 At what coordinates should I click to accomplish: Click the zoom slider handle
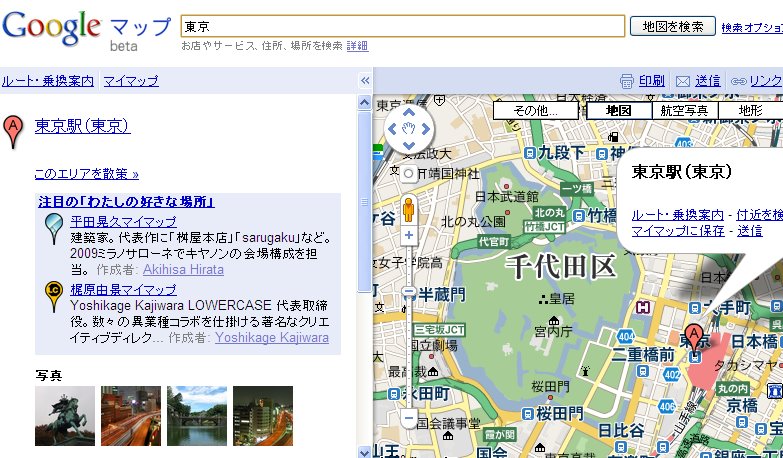click(x=409, y=292)
